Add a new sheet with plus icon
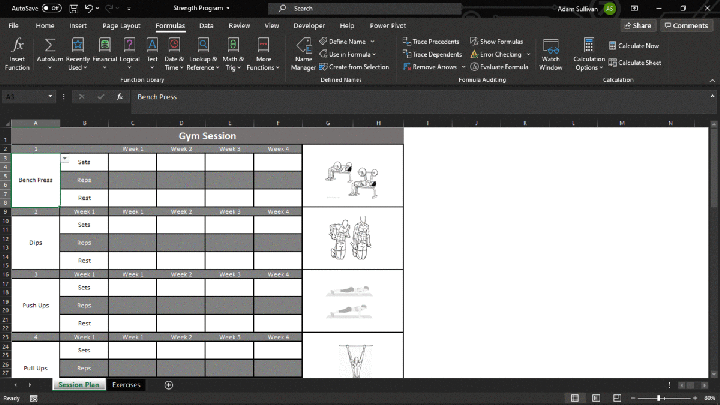Viewport: 720px width, 405px height. coord(169,384)
